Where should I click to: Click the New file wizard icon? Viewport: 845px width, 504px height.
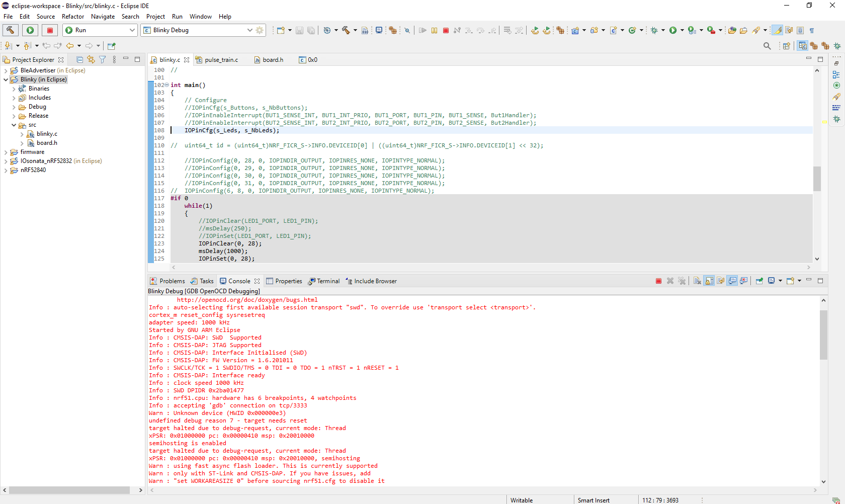(x=281, y=30)
